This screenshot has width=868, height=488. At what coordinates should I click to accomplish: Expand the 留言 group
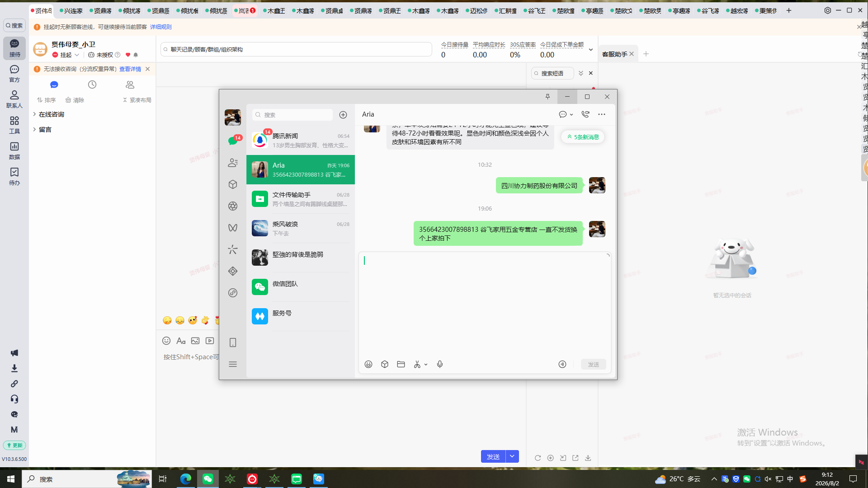coord(34,129)
